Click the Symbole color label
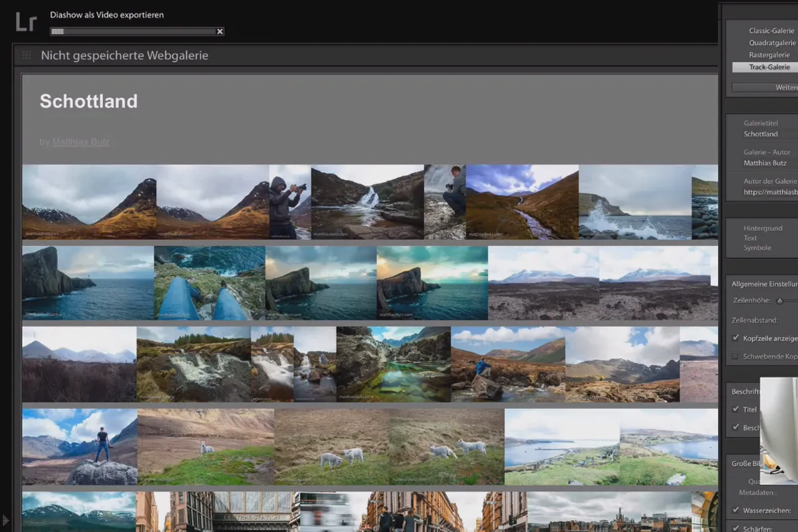The width and height of the screenshot is (798, 532). click(757, 247)
